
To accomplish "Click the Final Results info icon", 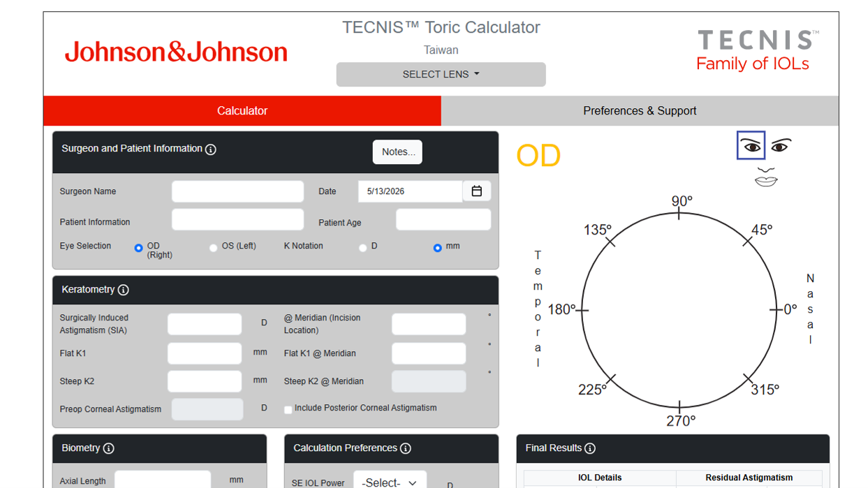I will coord(590,449).
